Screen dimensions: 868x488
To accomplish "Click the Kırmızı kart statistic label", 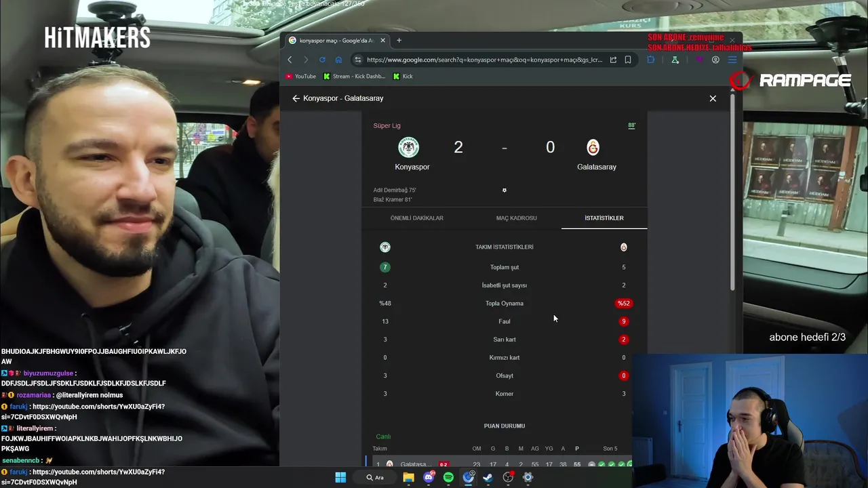I will [x=505, y=358].
